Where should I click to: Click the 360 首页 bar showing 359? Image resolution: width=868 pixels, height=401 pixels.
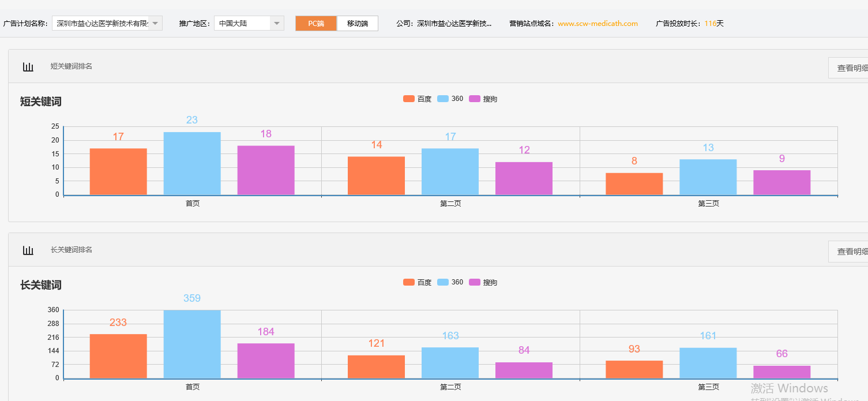click(192, 344)
